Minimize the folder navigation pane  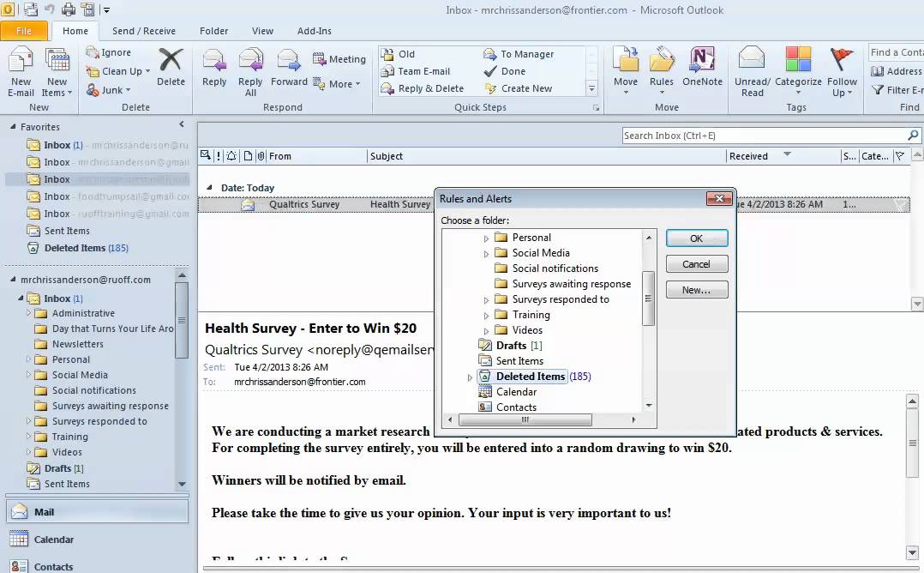pos(182,124)
